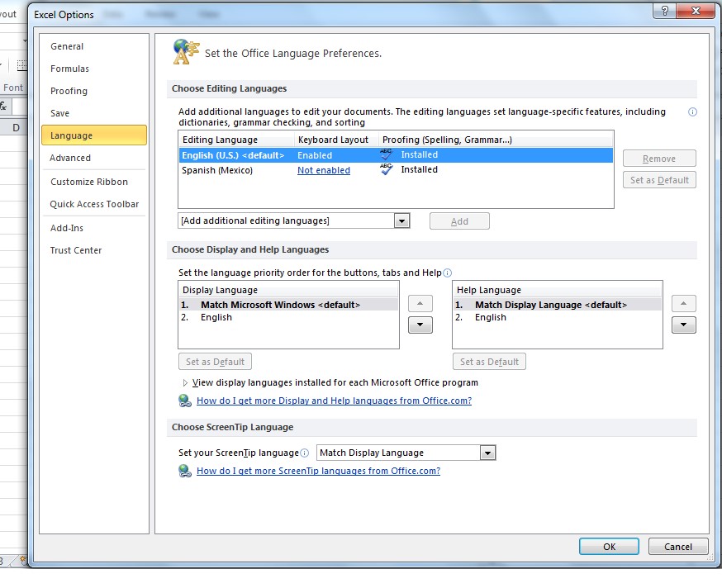722x588 pixels.
Task: Move help language up with the arrow button
Action: coord(683,303)
